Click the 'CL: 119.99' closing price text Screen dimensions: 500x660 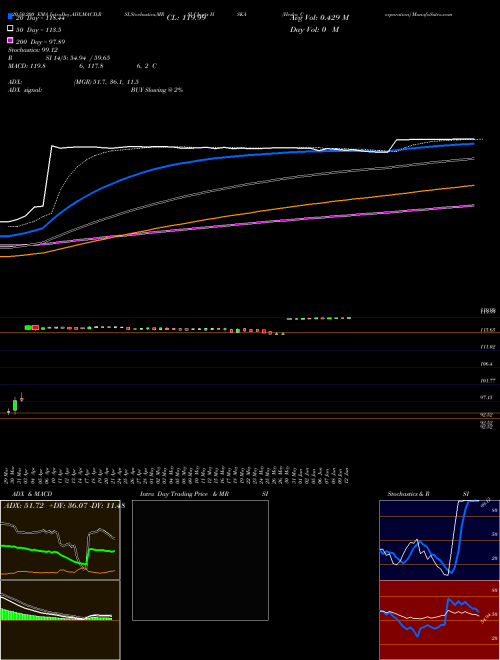click(186, 18)
